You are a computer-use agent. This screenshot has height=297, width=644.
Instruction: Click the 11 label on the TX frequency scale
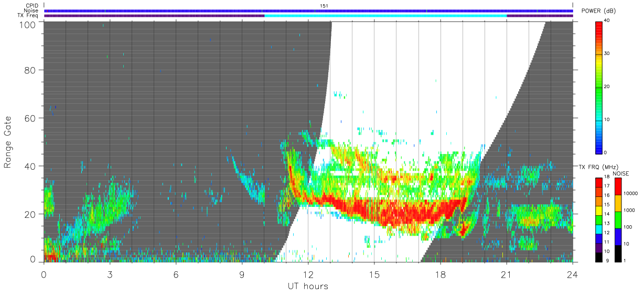coord(607,241)
